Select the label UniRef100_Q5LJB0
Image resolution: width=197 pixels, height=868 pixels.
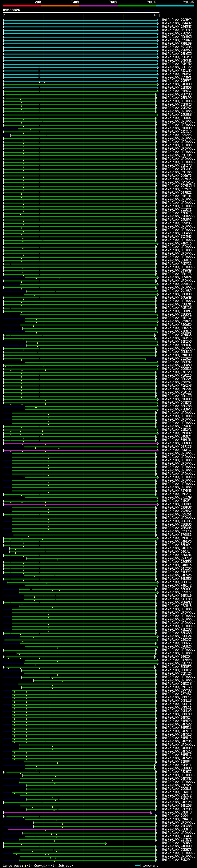click(x=177, y=155)
